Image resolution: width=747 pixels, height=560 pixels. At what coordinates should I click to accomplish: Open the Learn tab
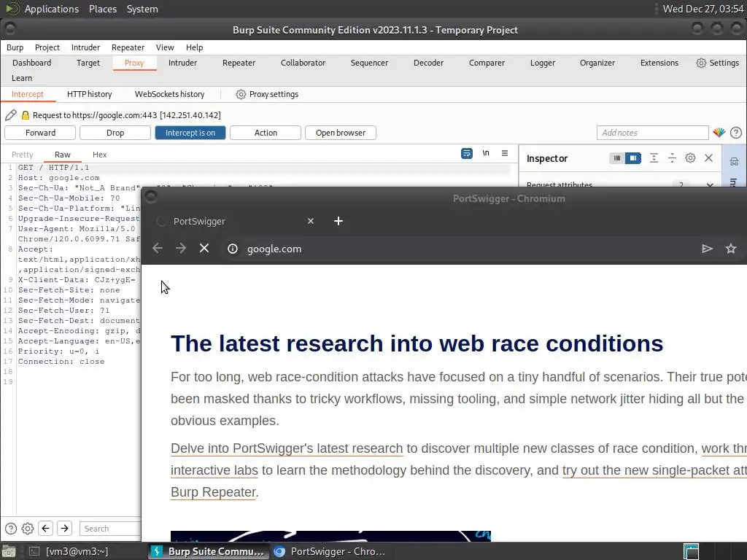(22, 78)
